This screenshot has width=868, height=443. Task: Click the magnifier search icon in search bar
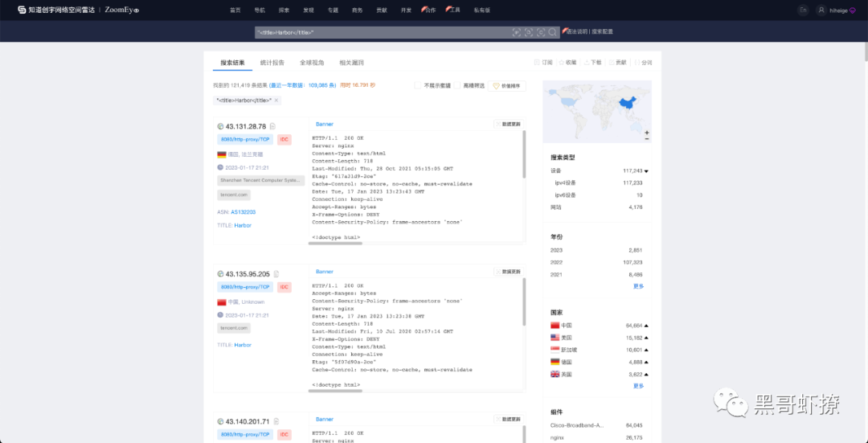click(x=552, y=32)
